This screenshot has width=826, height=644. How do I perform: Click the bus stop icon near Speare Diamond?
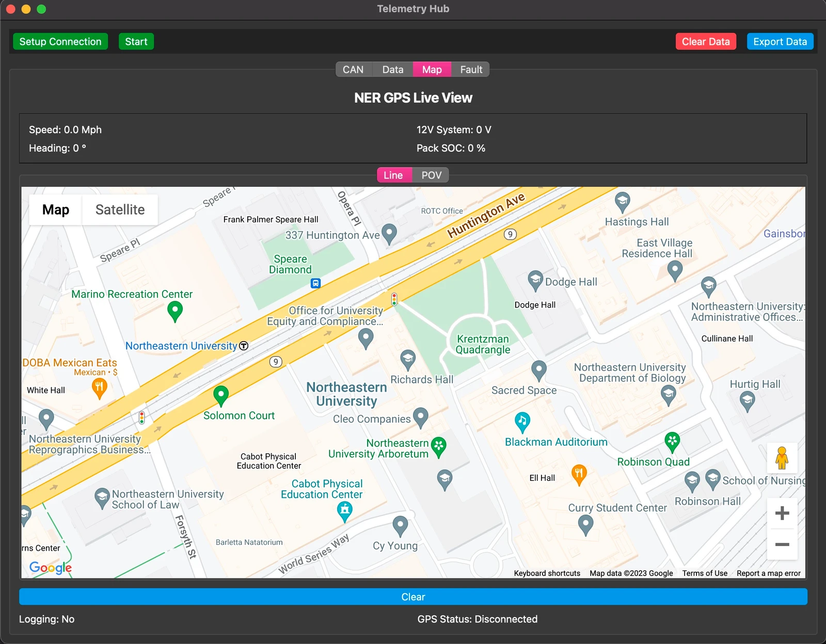point(315,283)
